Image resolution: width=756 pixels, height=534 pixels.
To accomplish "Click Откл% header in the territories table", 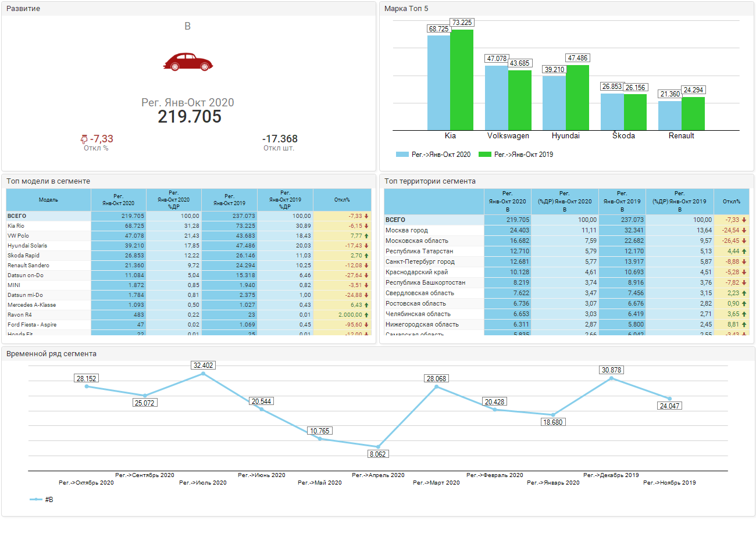I will click(x=732, y=202).
